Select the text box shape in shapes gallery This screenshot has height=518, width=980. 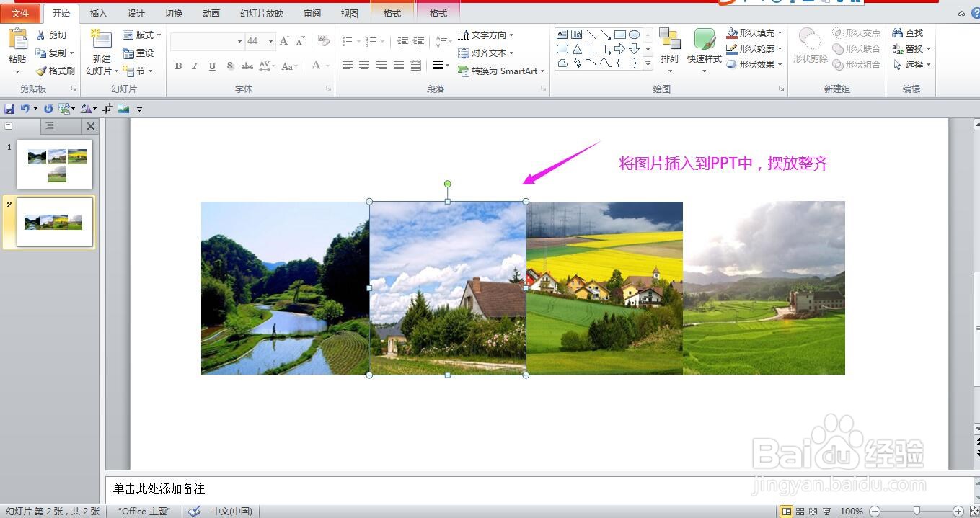[x=562, y=34]
